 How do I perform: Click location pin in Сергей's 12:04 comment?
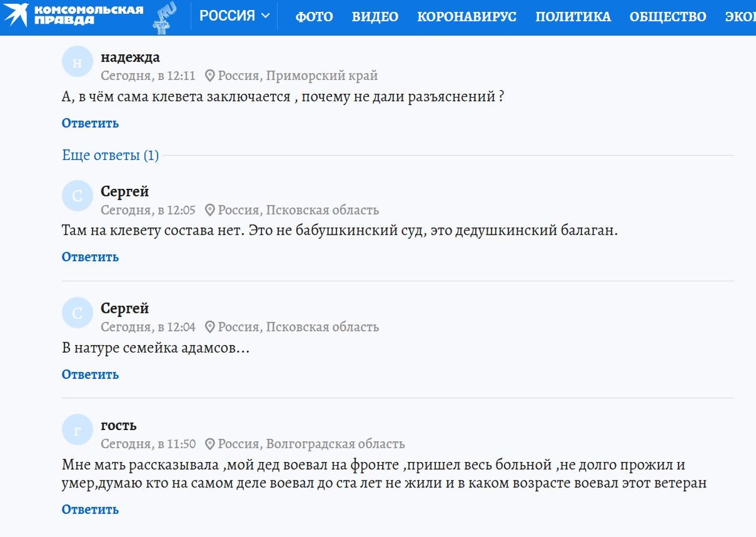(210, 327)
